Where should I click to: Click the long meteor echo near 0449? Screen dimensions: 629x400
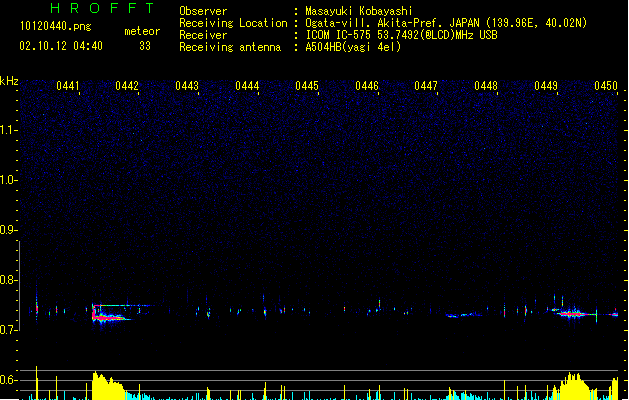[574, 313]
